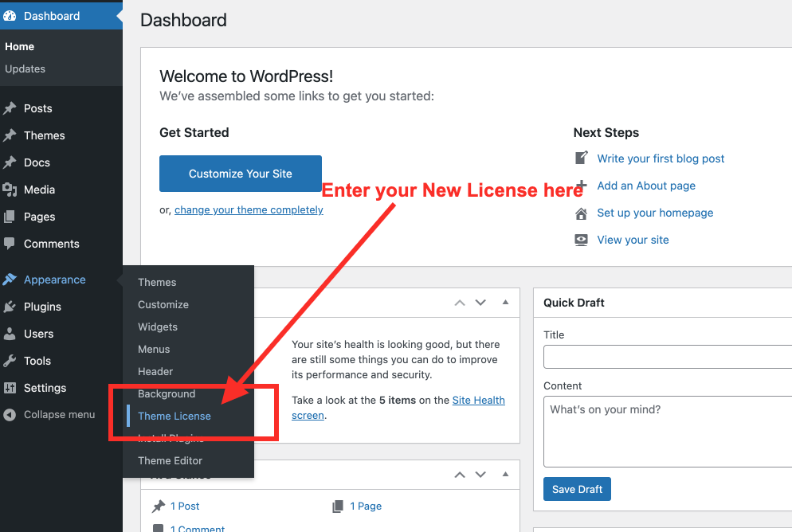Click the Plugins plug icon
Image resolution: width=792 pixels, height=532 pixels.
[9, 307]
